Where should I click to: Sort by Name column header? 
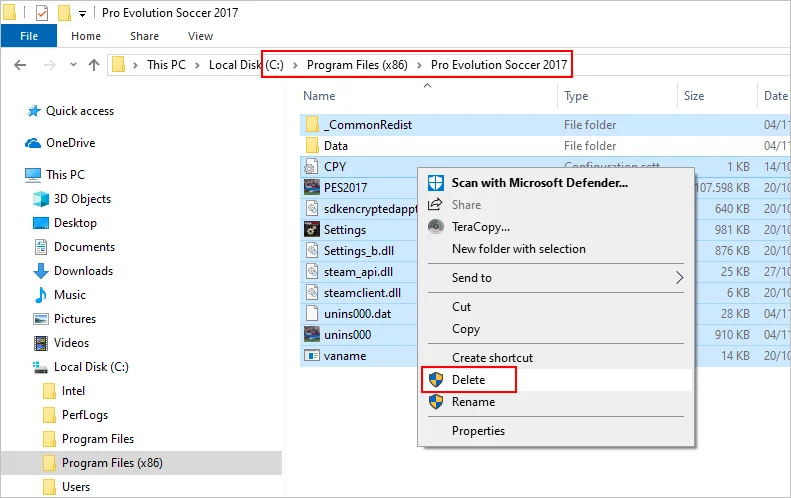point(319,96)
